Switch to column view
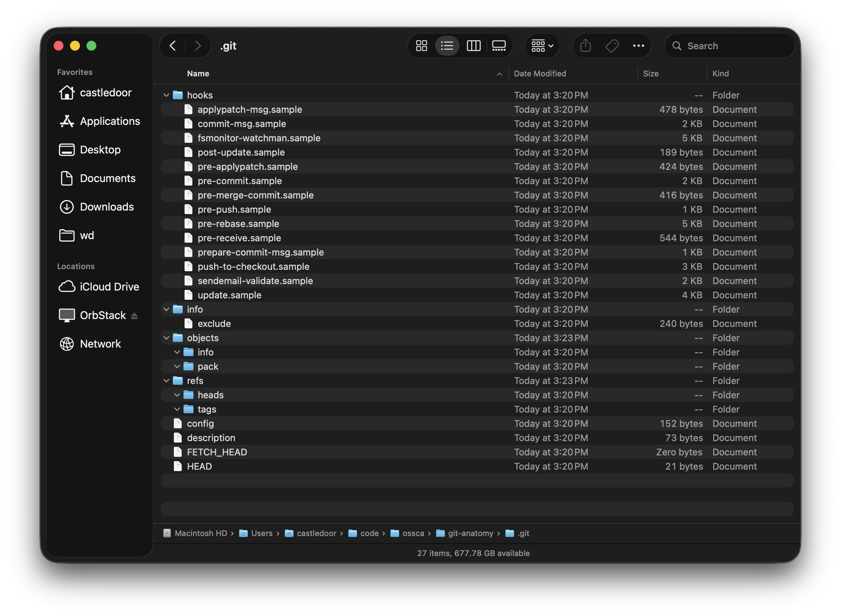The height and width of the screenshot is (616, 841). (x=473, y=46)
